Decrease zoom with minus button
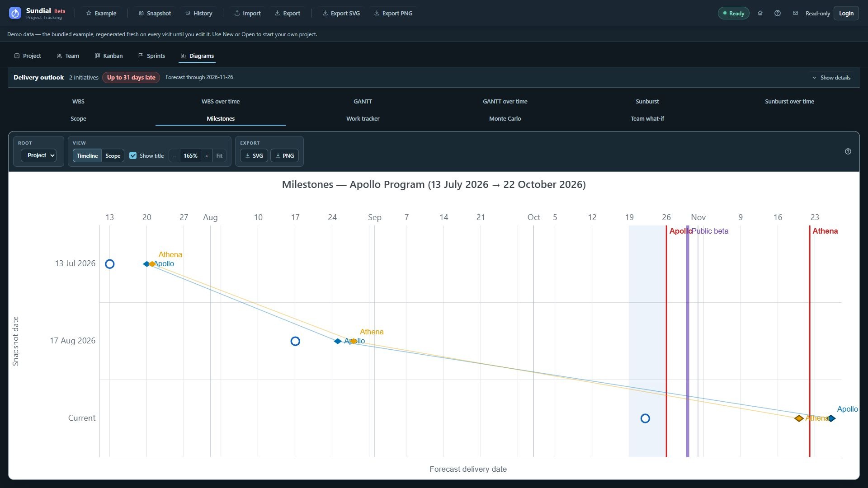 [x=175, y=156]
